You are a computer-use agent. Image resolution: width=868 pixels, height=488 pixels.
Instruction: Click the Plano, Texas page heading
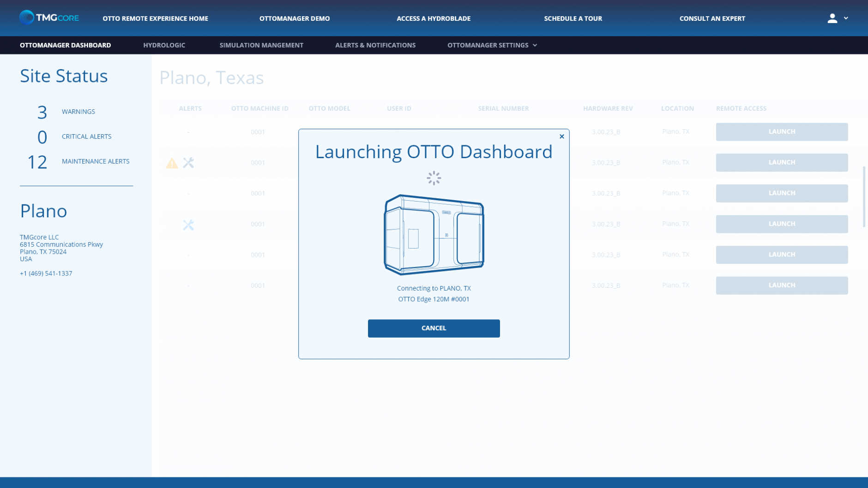[211, 77]
